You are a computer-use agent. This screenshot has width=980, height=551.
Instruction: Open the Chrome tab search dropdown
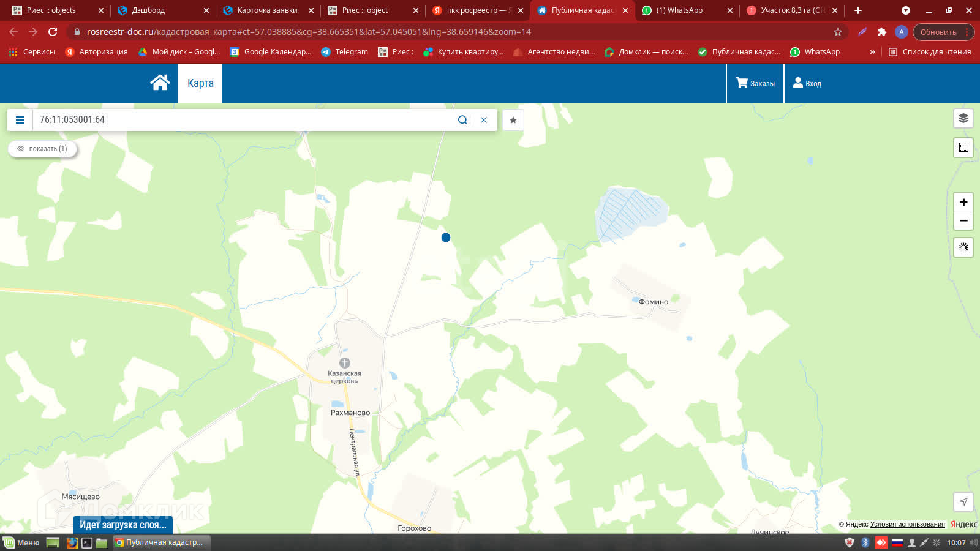pyautogui.click(x=905, y=10)
